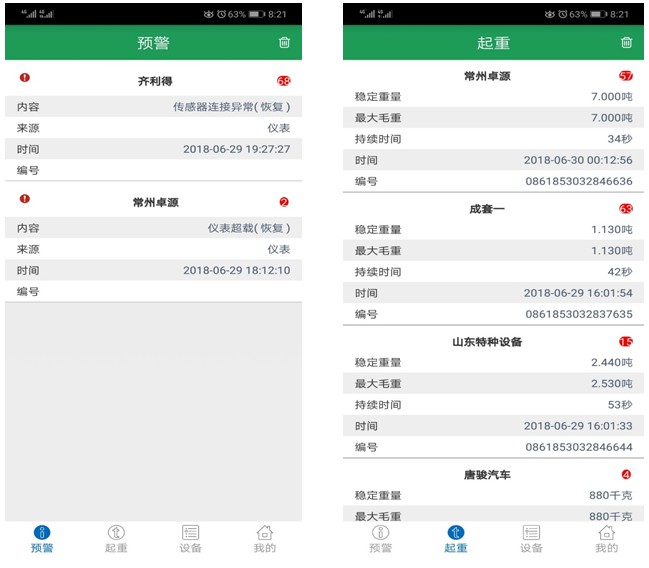
Task: Select serial number 0861853032837635 row
Action: [x=493, y=314]
